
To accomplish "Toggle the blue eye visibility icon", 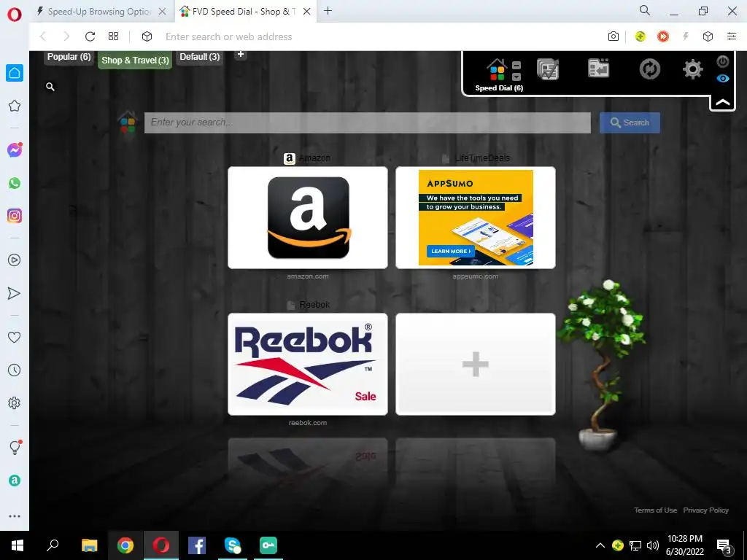I will click(723, 78).
